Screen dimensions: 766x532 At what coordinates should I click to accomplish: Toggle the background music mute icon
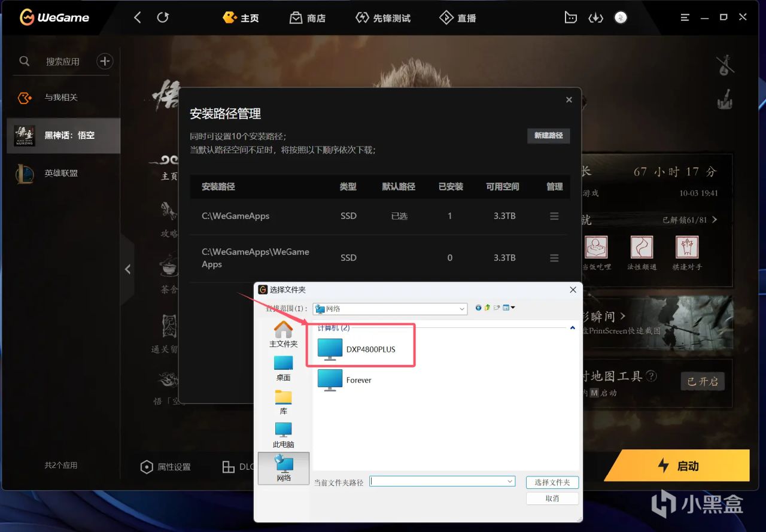(x=725, y=65)
